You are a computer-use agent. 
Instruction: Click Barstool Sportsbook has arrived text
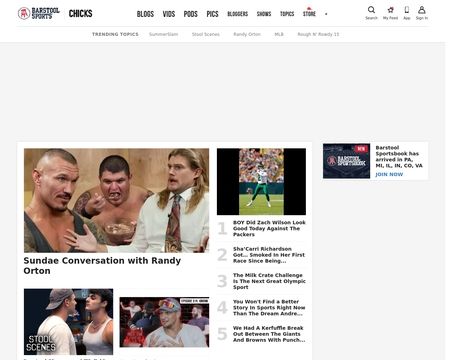click(x=399, y=157)
